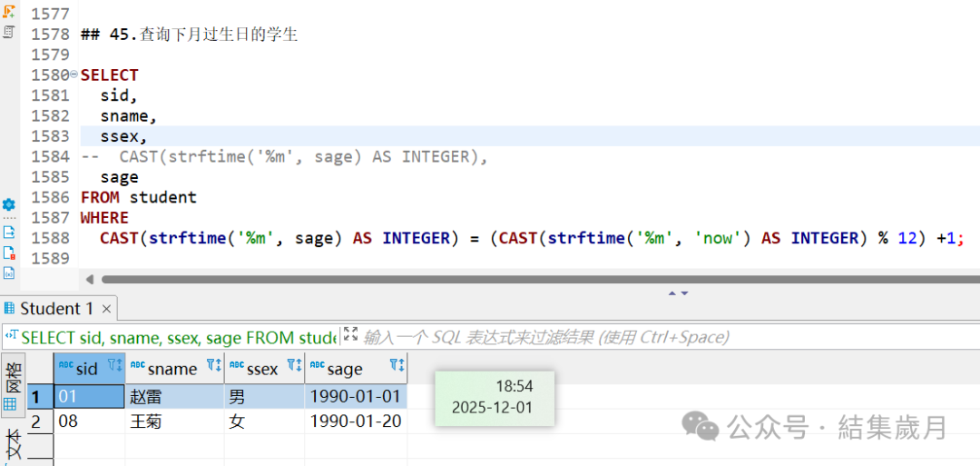Click 'FROM student' on line 1586
This screenshot has height=466, width=980.
(139, 198)
